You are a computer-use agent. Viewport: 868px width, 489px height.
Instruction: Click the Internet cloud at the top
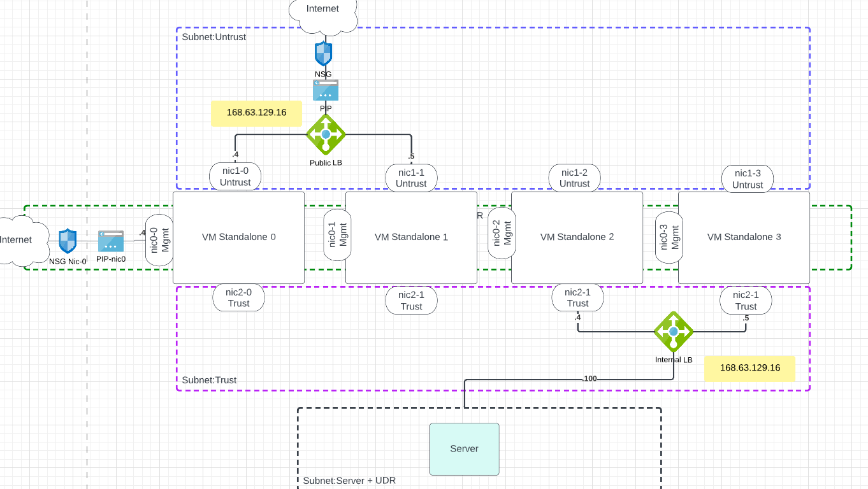[x=322, y=9]
